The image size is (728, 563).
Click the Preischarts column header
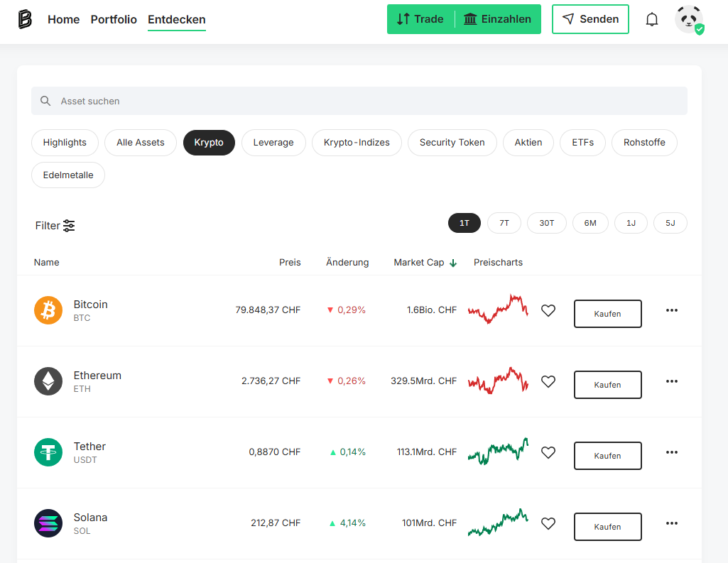pos(498,262)
